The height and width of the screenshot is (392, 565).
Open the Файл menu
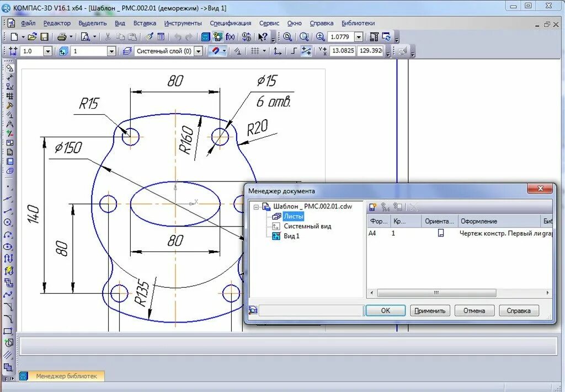(28, 23)
